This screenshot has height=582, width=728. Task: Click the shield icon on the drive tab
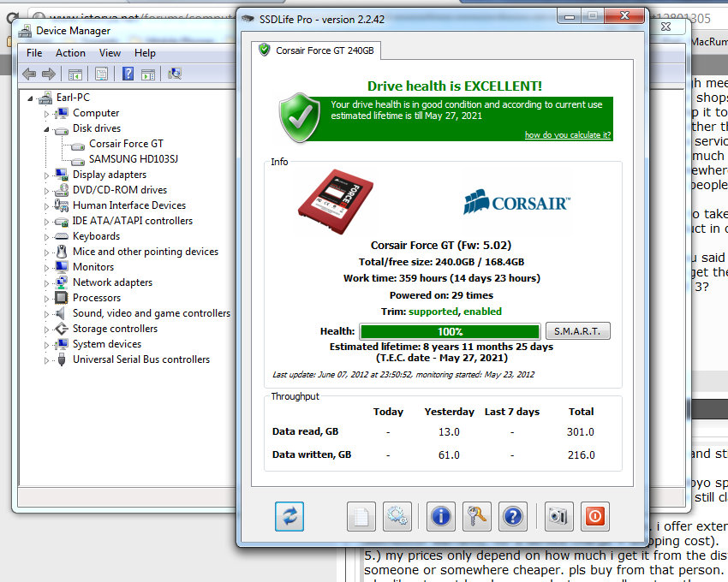265,50
